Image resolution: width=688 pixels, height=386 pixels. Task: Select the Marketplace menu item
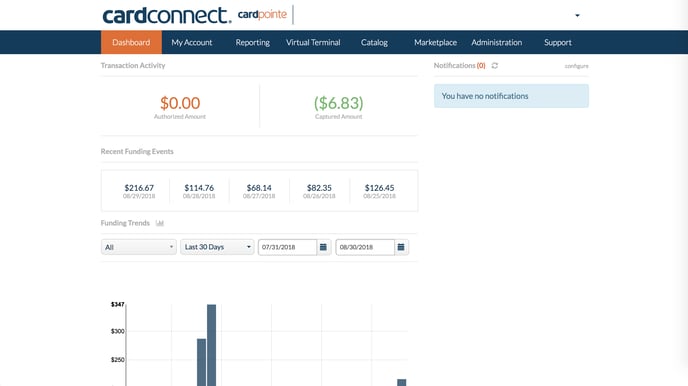coord(435,43)
